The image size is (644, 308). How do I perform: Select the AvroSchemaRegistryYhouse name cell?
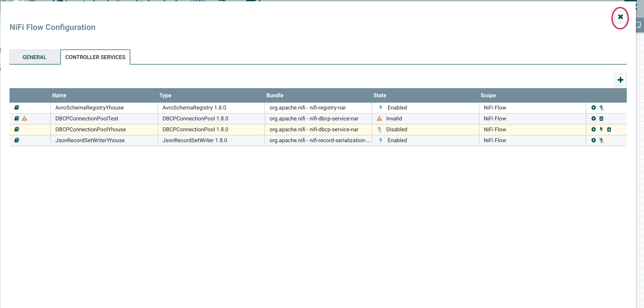[x=104, y=108]
